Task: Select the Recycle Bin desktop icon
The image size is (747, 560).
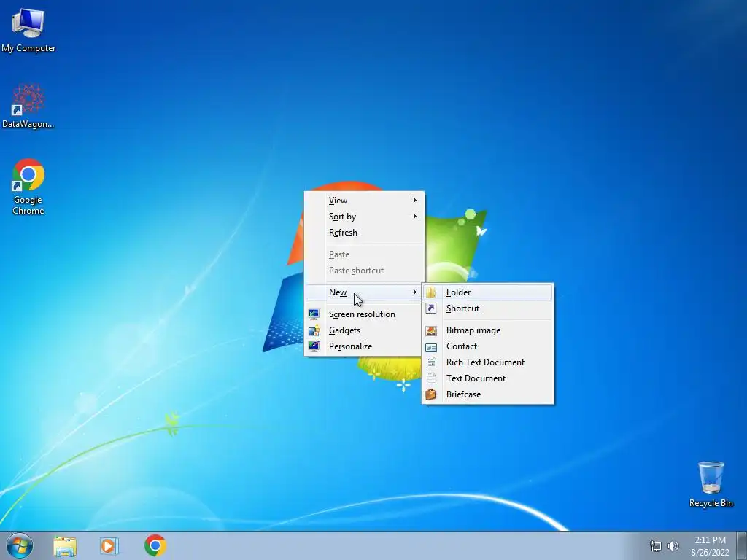Action: coord(711,484)
